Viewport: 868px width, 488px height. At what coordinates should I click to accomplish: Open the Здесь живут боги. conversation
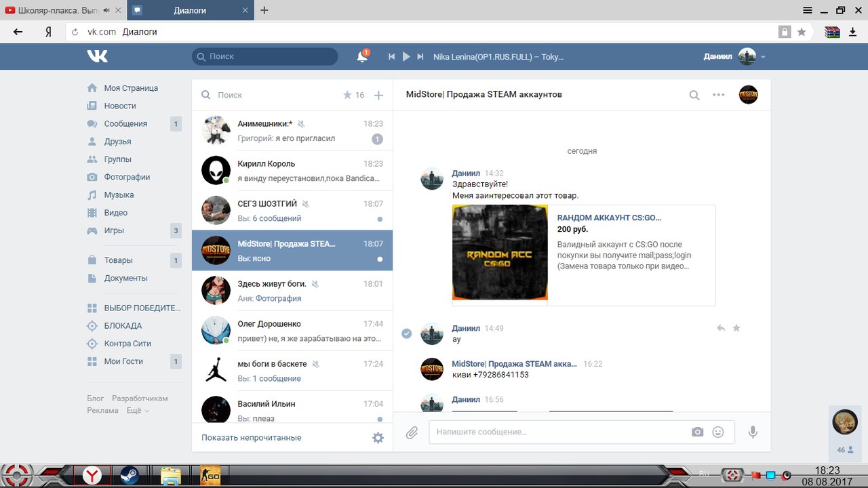(292, 291)
